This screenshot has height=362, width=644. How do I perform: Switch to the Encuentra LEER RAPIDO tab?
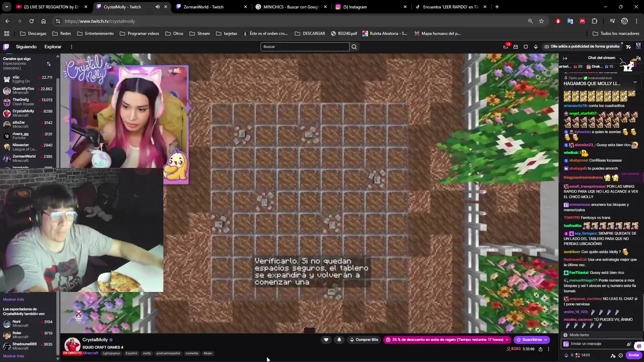pos(450,7)
